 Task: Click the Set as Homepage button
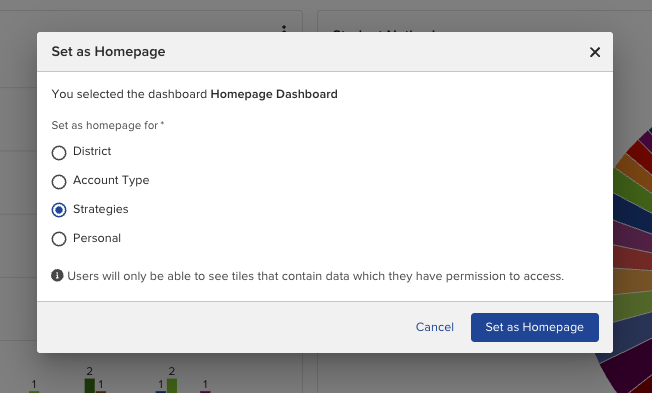[x=535, y=327]
